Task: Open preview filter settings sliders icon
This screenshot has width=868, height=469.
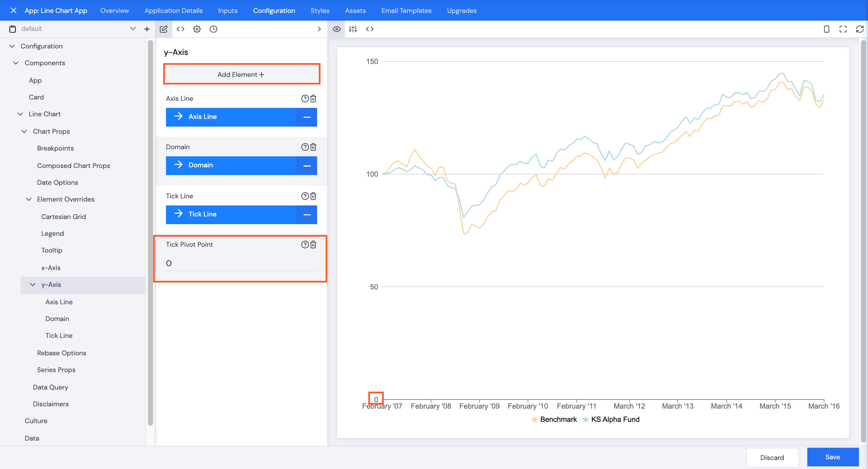Action: tap(353, 29)
